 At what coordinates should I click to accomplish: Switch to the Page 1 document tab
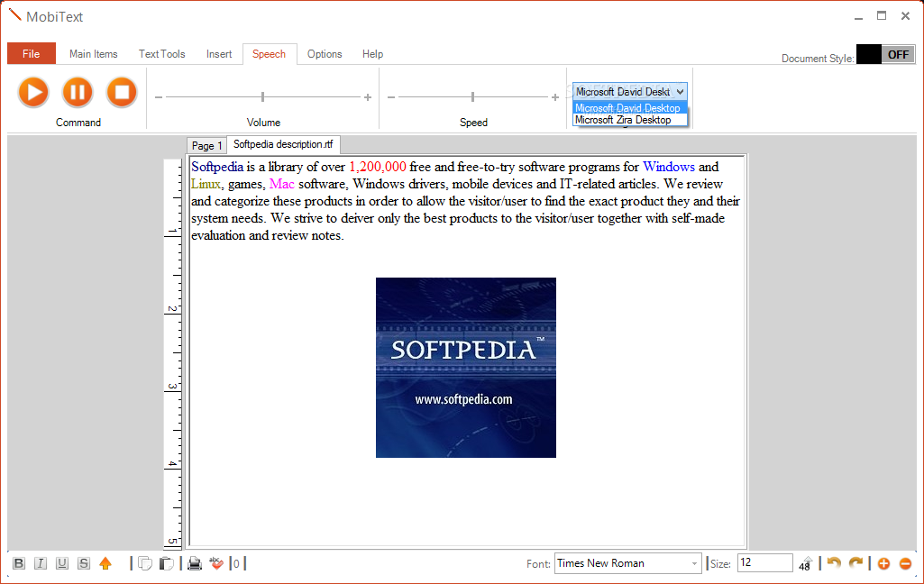[x=206, y=146]
